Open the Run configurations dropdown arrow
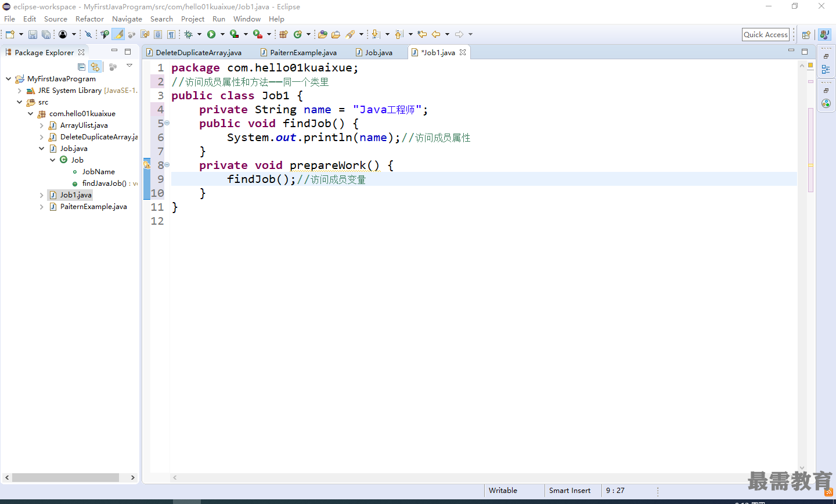The height and width of the screenshot is (504, 836). 222,34
